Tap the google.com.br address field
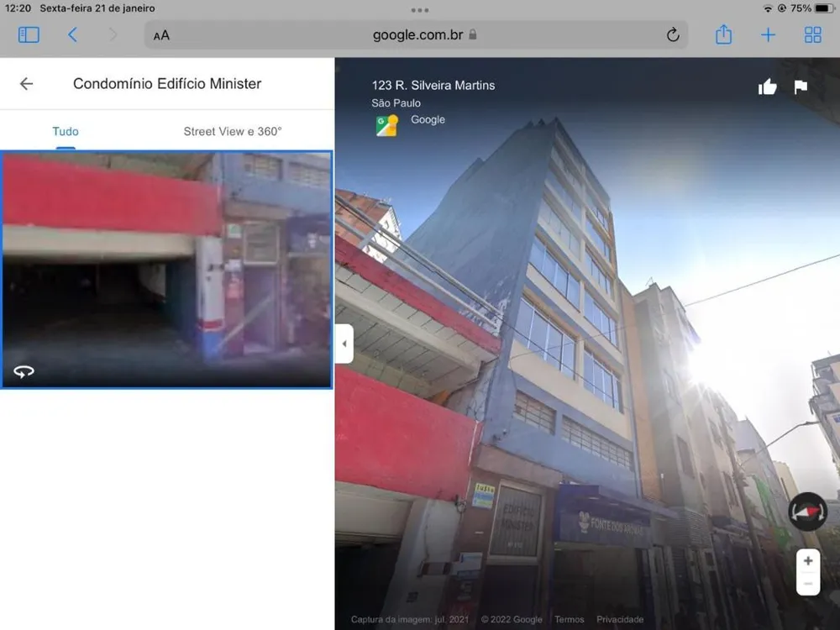The height and width of the screenshot is (630, 840). point(417,34)
